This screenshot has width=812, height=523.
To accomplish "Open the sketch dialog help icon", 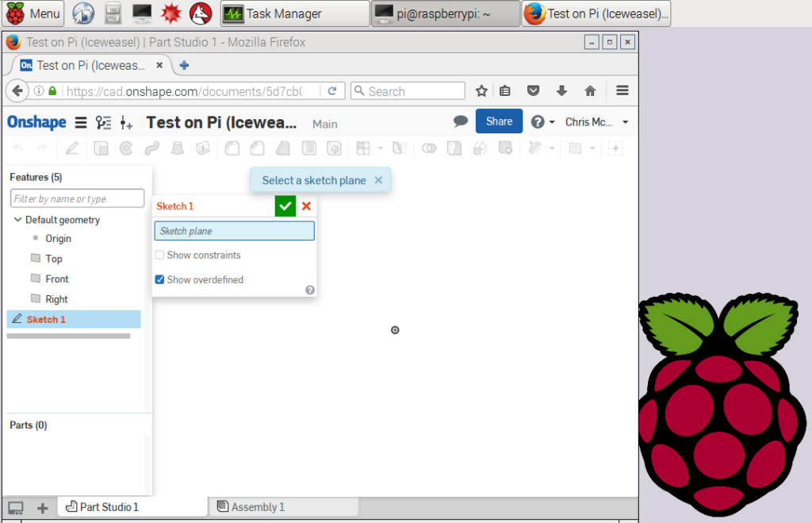I will pos(310,290).
